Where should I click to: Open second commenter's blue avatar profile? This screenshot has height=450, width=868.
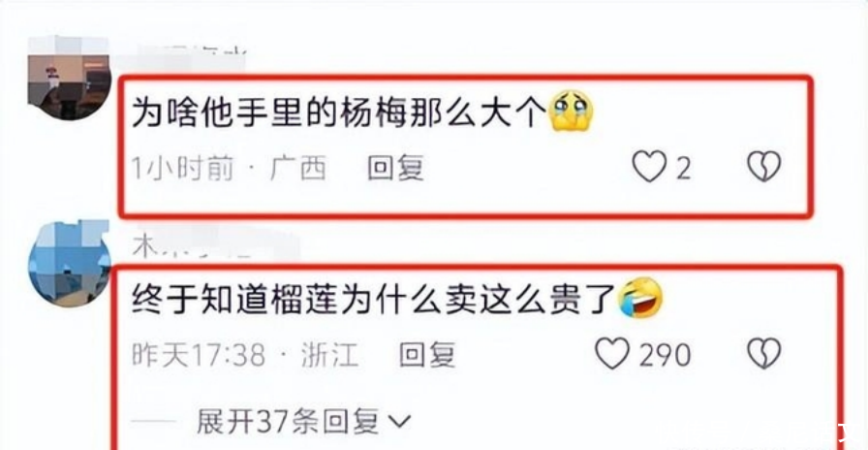69,264
